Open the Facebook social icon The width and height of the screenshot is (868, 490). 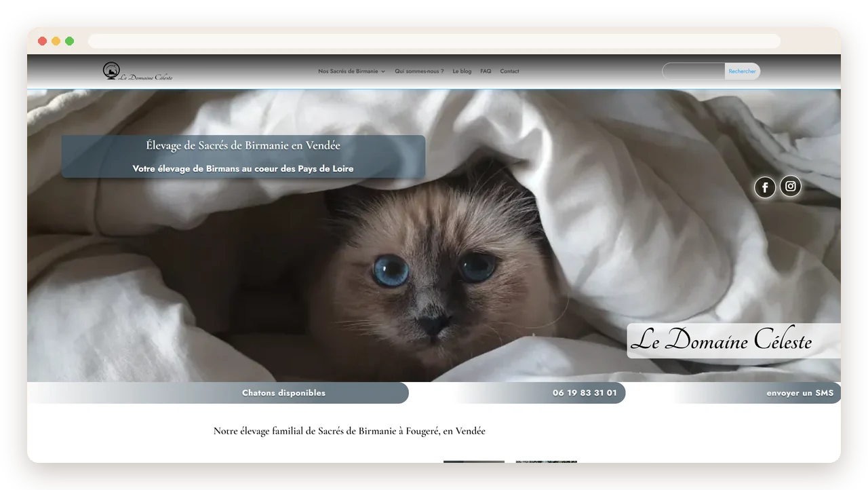click(x=765, y=187)
